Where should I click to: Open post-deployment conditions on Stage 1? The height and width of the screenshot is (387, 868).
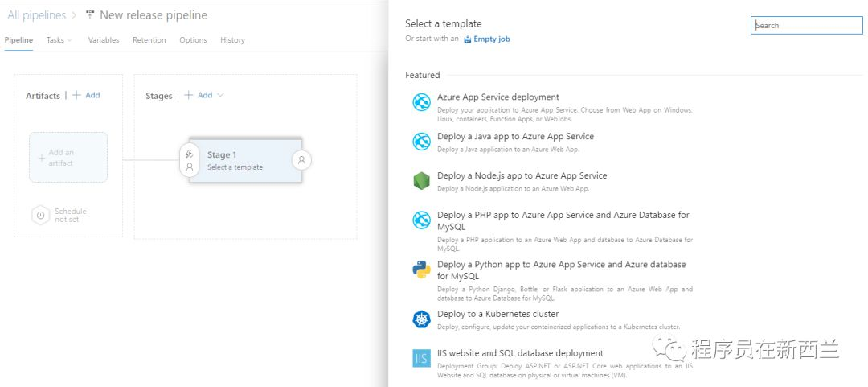301,160
